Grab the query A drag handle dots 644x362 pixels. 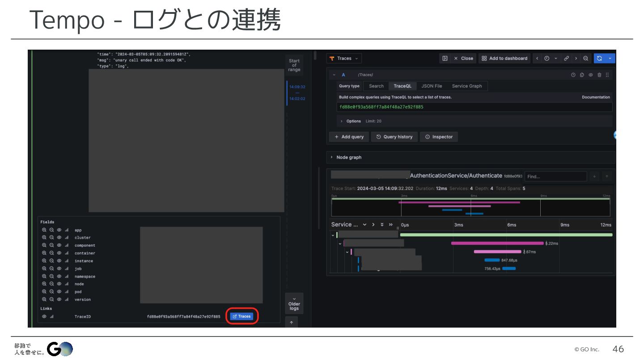pos(607,75)
